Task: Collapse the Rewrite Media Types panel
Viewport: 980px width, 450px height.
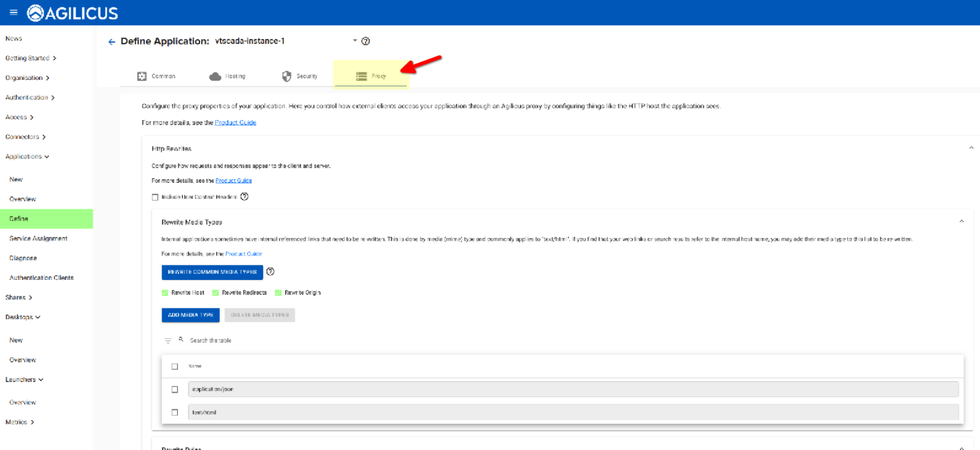Action: click(x=961, y=222)
